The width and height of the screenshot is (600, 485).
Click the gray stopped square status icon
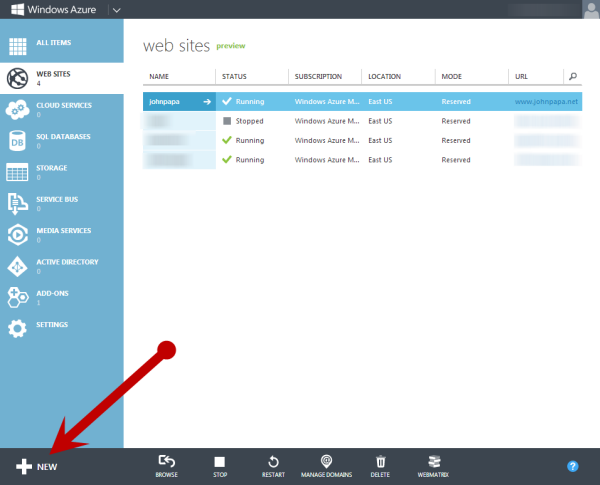click(227, 121)
